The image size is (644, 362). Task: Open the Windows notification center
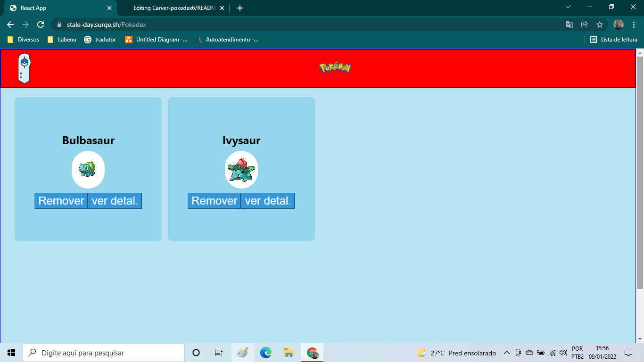point(628,353)
